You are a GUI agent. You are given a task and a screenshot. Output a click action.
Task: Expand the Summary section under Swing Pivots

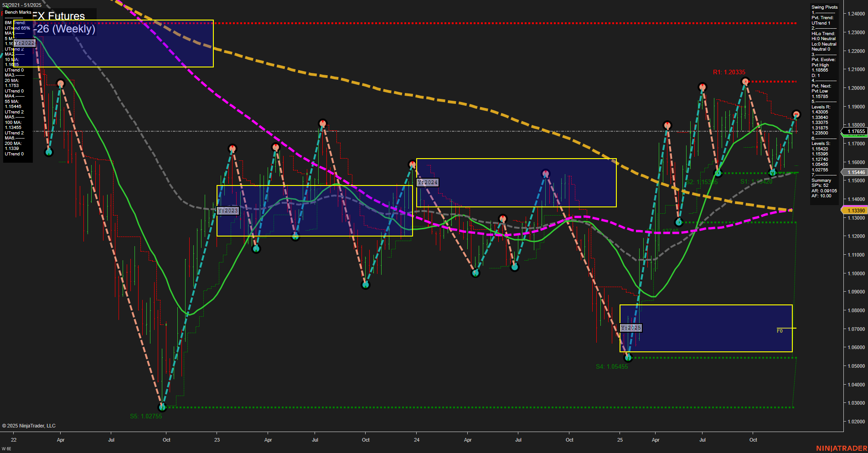pyautogui.click(x=821, y=180)
